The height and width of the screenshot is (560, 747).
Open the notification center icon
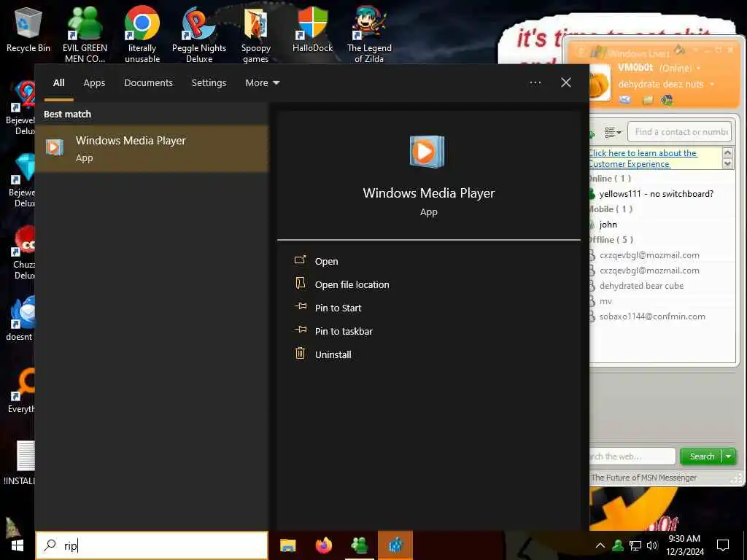723,545
